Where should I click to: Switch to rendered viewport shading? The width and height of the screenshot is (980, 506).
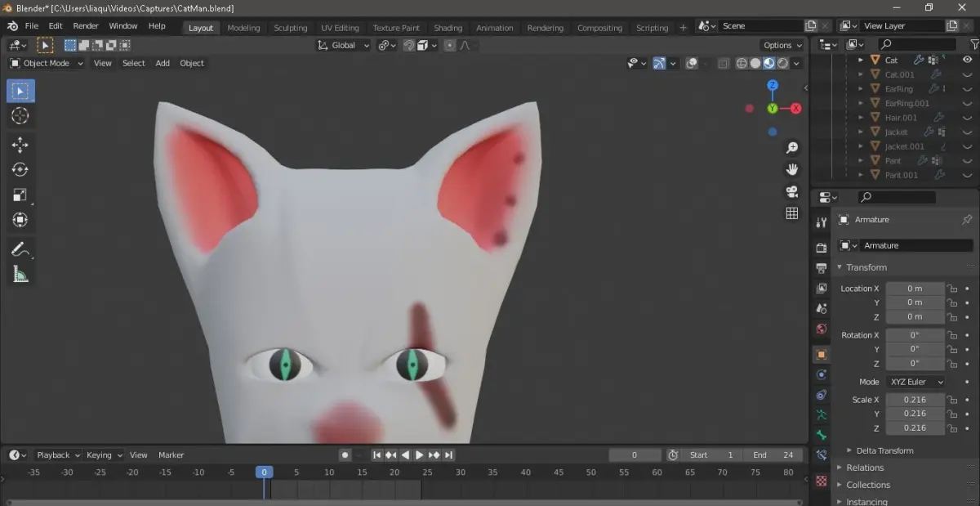[x=782, y=63]
